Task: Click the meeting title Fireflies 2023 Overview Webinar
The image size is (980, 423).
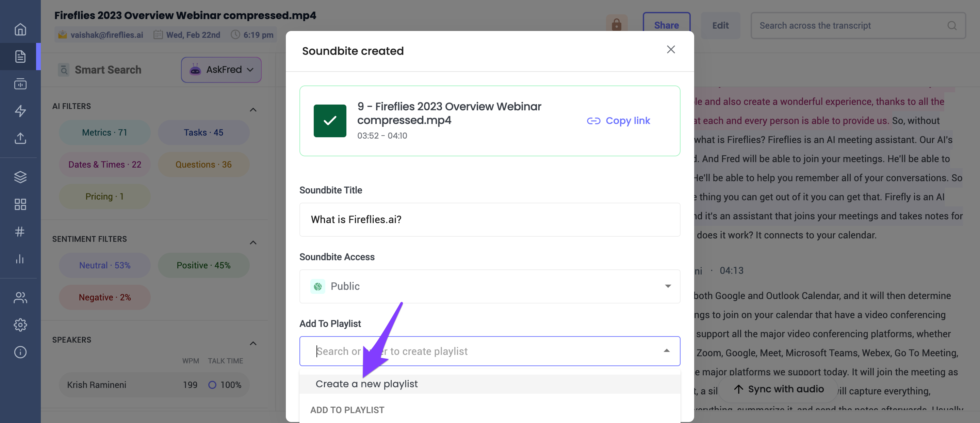Action: coord(185,15)
